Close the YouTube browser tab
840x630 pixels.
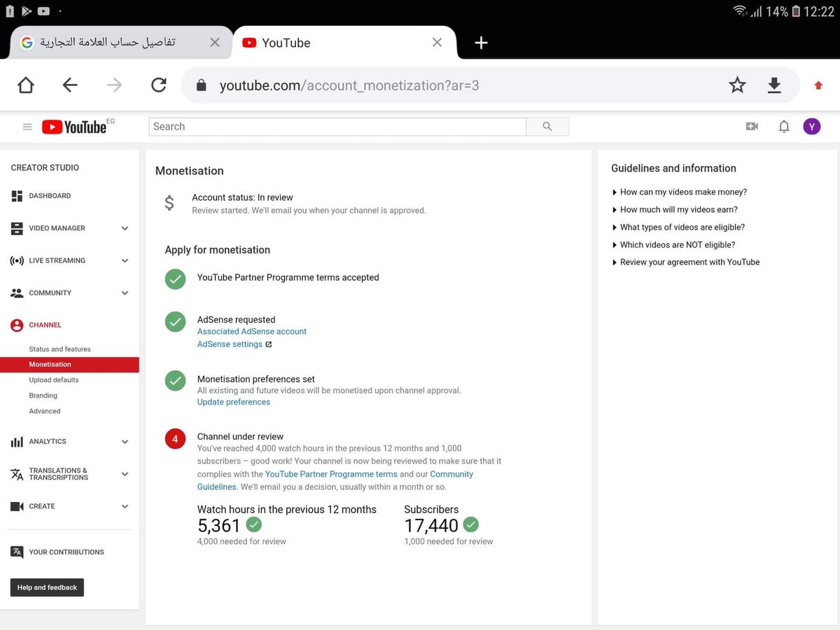pyautogui.click(x=437, y=43)
